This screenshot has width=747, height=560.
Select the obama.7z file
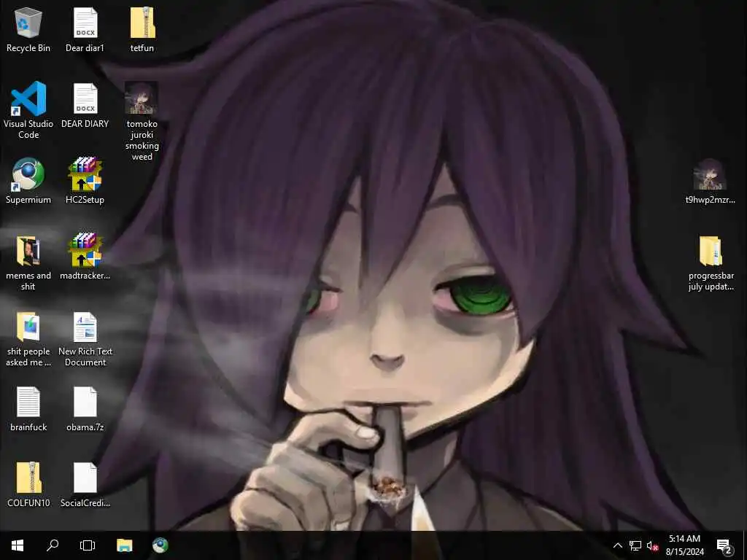(x=85, y=408)
